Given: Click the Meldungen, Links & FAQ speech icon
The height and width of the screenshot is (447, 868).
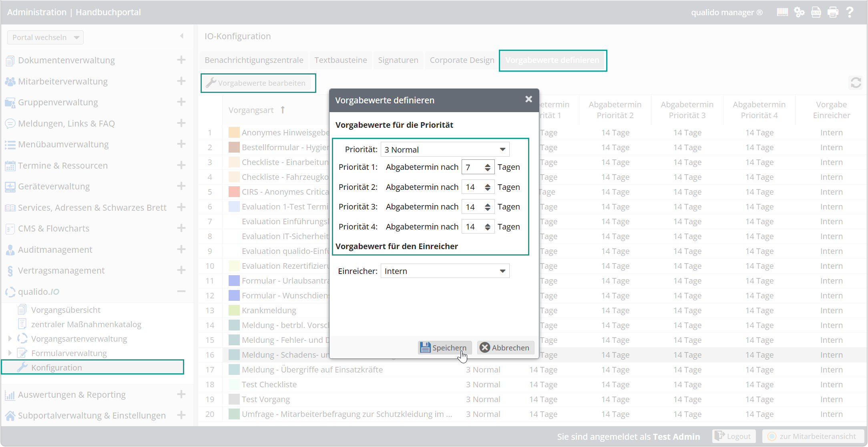Looking at the screenshot, I should tap(10, 123).
